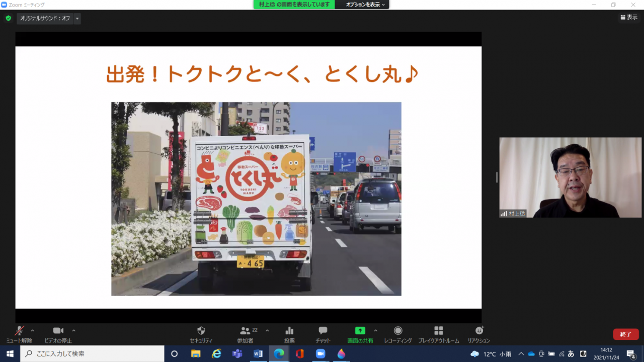Viewport: 644px width, 362px height.
Task: Click the red End (終了) meeting button
Action: click(626, 334)
